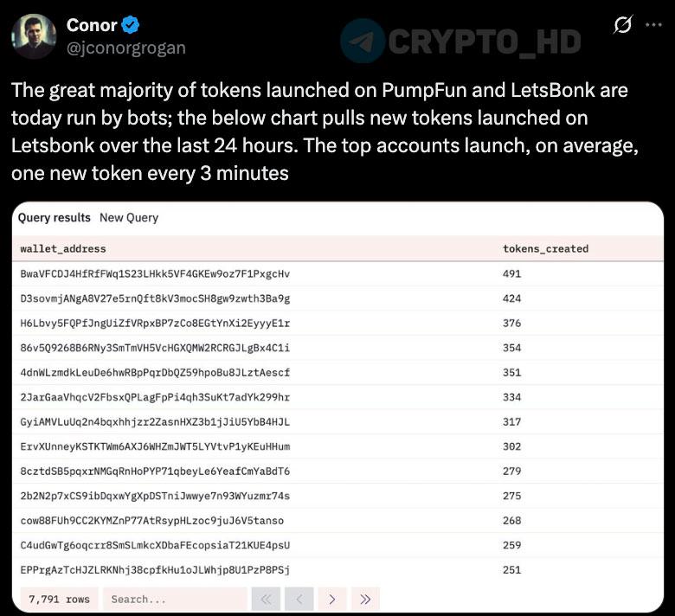Go to the previous results page arrow
Viewport: 675px width, 616px height.
(x=299, y=599)
